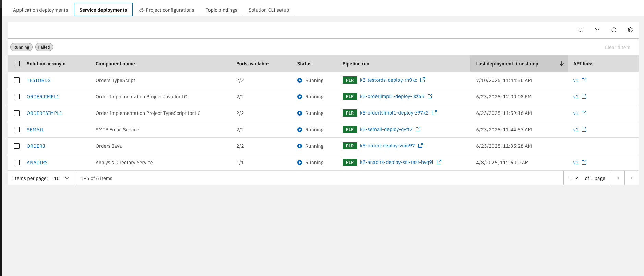Select all rows with header checkbox
This screenshot has height=276, width=644.
tap(17, 64)
